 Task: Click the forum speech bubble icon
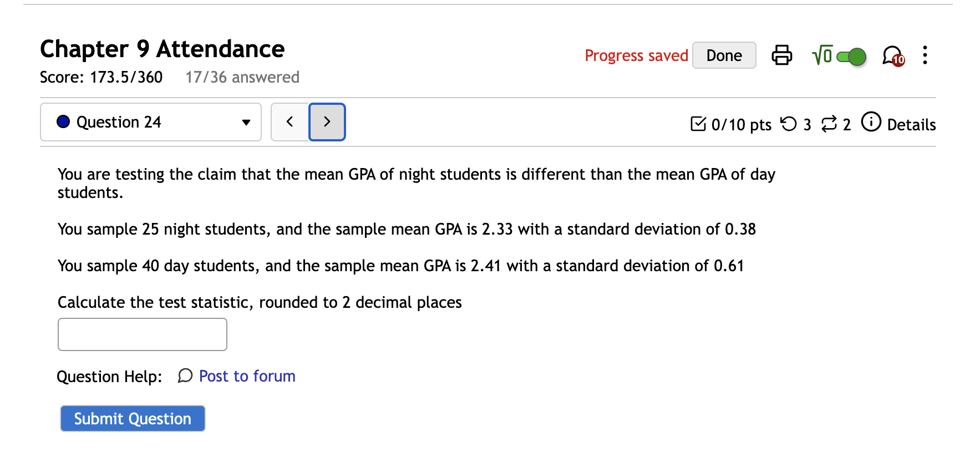pos(185,376)
